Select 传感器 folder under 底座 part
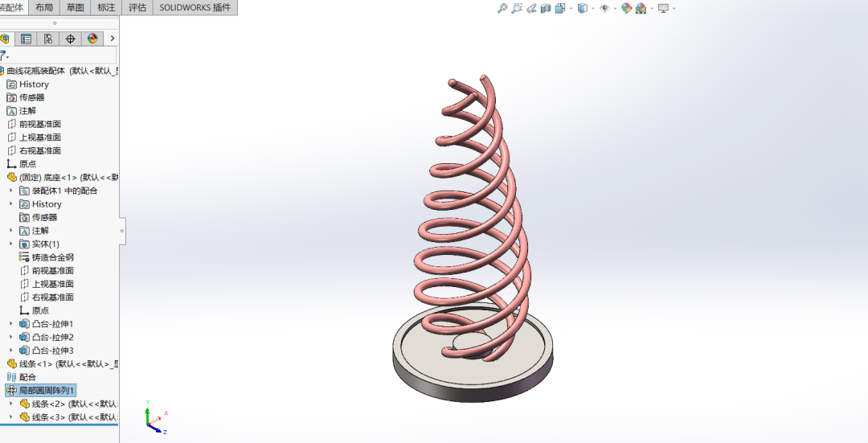This screenshot has height=443, width=868. (39, 217)
